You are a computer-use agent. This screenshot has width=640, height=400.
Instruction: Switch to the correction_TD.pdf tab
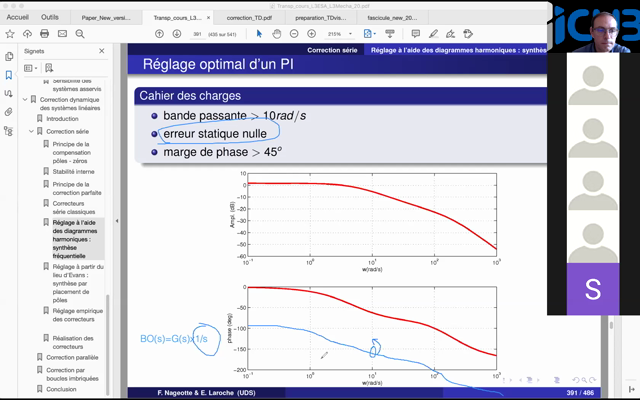(x=251, y=16)
